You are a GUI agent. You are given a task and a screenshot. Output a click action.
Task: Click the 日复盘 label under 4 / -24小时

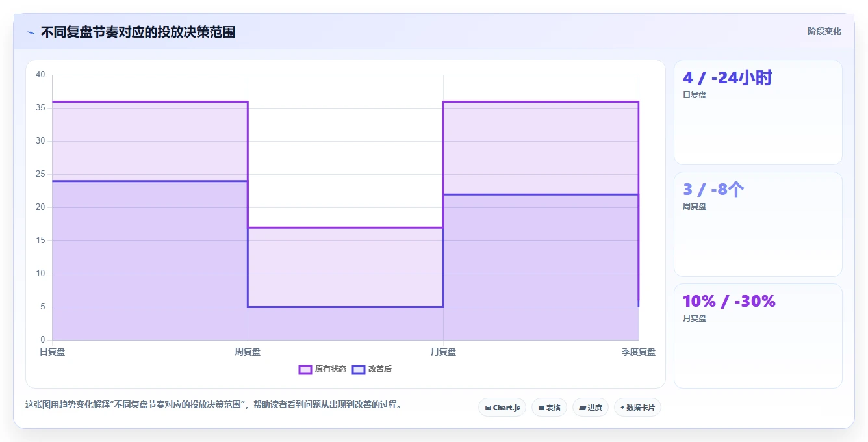(x=695, y=95)
